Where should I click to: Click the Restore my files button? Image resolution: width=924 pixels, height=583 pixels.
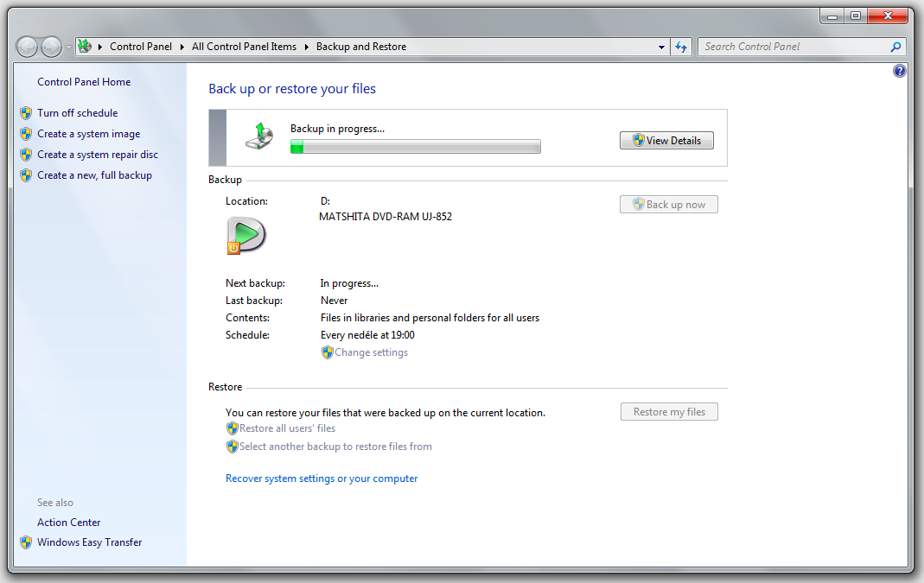point(669,412)
